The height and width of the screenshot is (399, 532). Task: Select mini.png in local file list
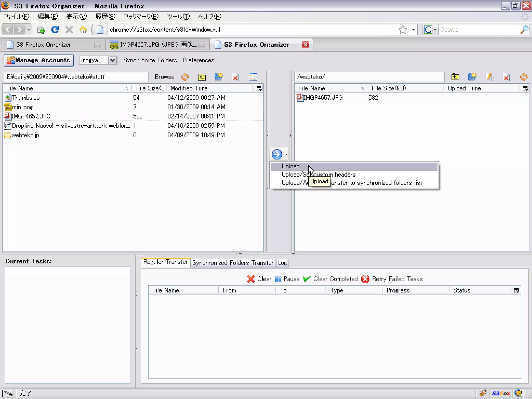pyautogui.click(x=133, y=107)
